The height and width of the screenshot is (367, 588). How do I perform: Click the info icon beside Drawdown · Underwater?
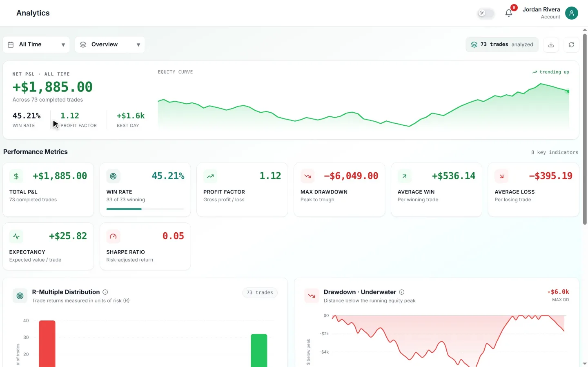(402, 292)
